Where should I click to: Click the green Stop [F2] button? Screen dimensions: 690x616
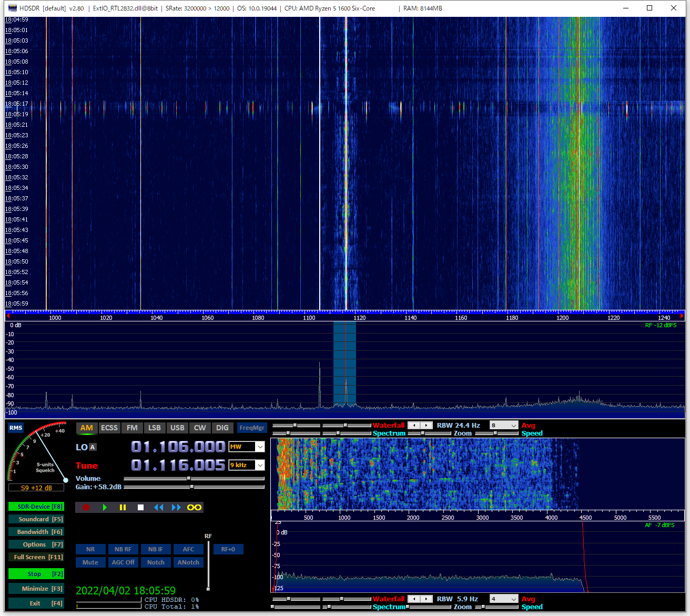point(36,574)
